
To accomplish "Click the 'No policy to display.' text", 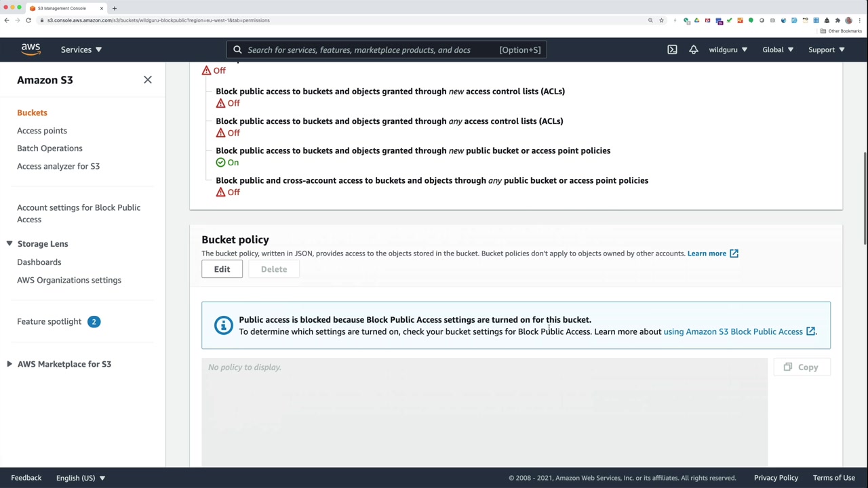I will point(244,367).
